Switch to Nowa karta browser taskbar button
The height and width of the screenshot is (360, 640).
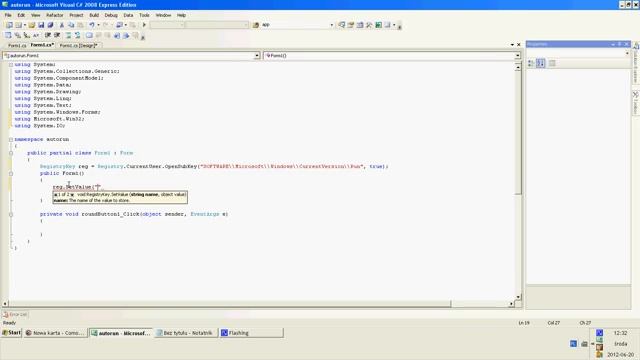[x=55, y=333]
